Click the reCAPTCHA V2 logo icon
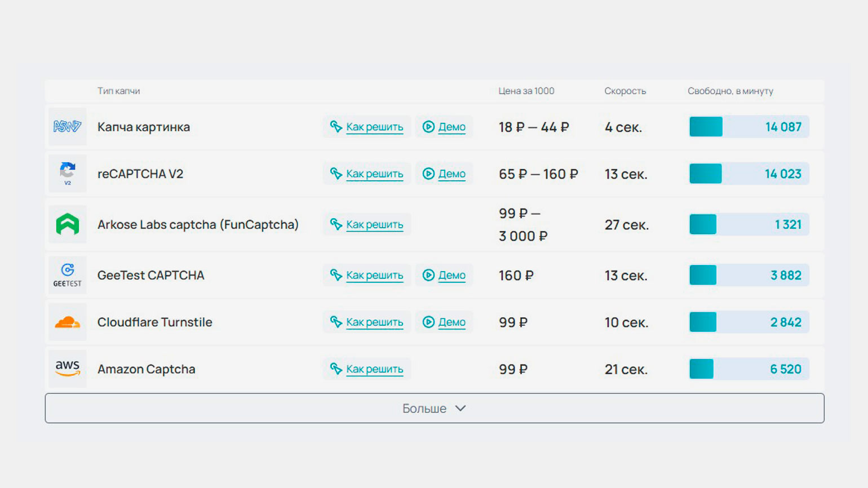Viewport: 868px width, 488px height. coord(67,172)
